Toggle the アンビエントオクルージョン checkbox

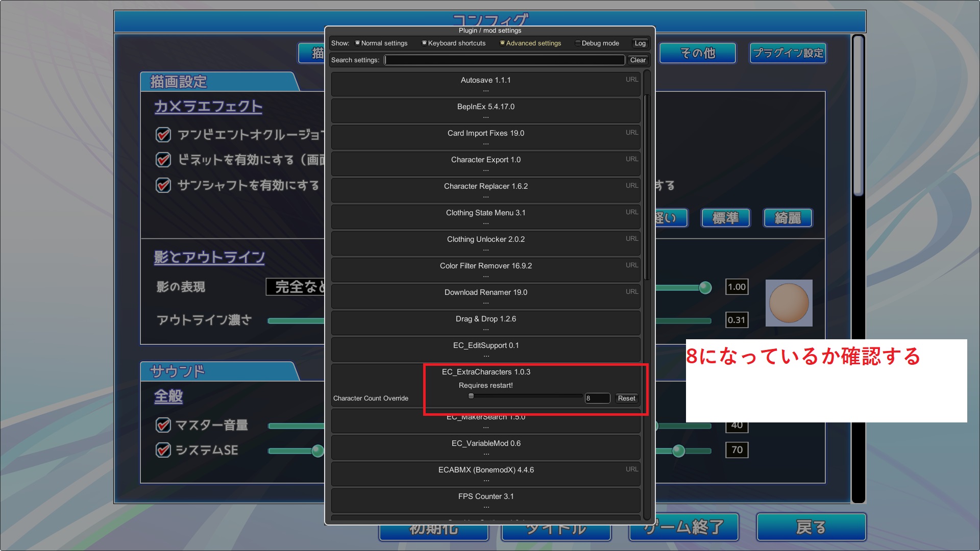pos(163,135)
